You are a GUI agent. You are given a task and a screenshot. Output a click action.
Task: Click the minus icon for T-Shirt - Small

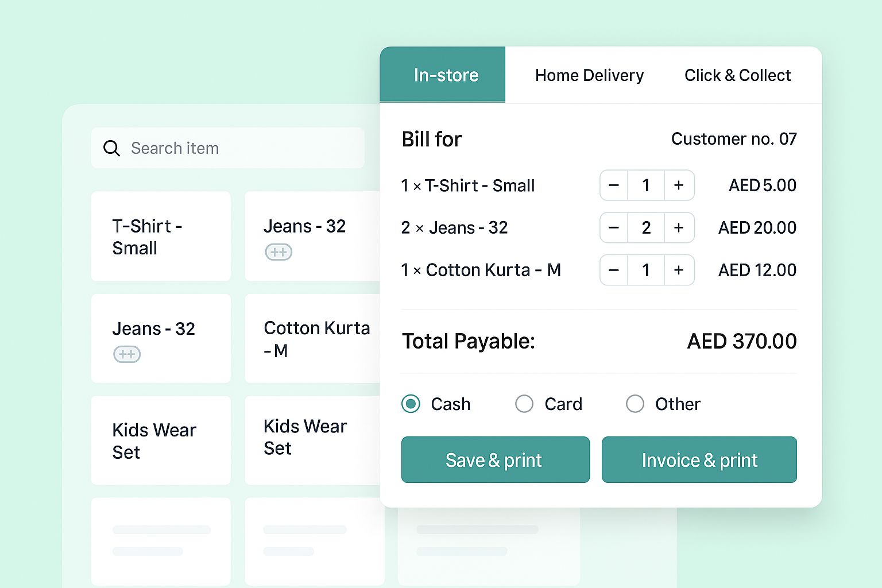pyautogui.click(x=614, y=185)
